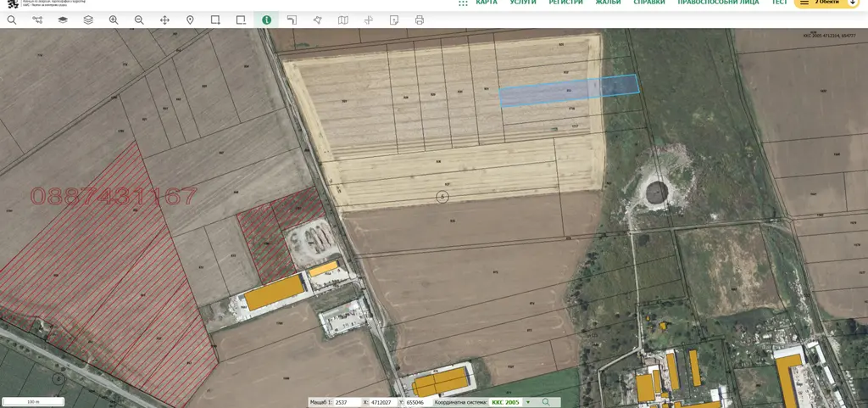Open the СПРАВКИ menu item

coord(649,3)
